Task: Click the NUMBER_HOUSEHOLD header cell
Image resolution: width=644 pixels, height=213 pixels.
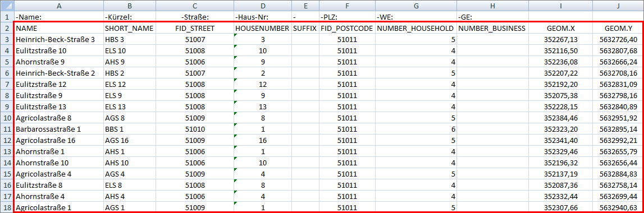Action: pos(415,29)
